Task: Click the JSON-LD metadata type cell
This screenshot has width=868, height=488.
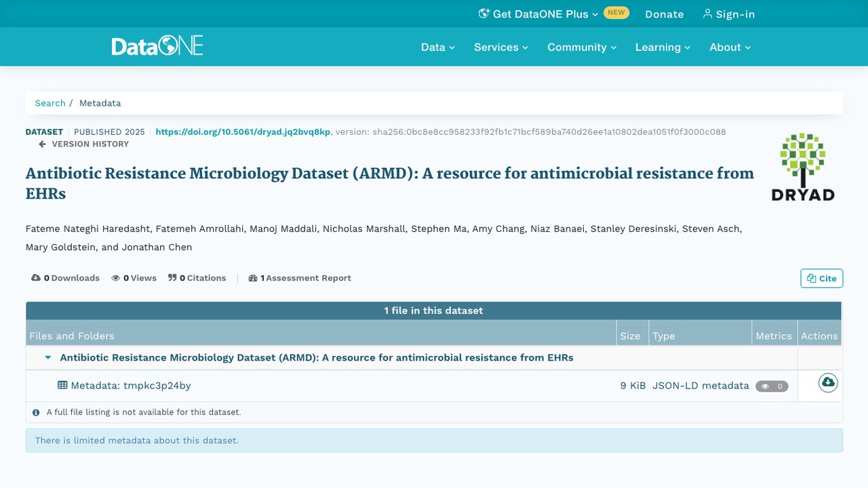Action: click(701, 385)
